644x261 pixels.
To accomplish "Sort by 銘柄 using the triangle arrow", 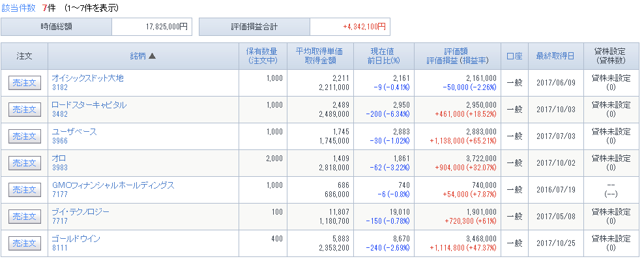I will point(152,56).
